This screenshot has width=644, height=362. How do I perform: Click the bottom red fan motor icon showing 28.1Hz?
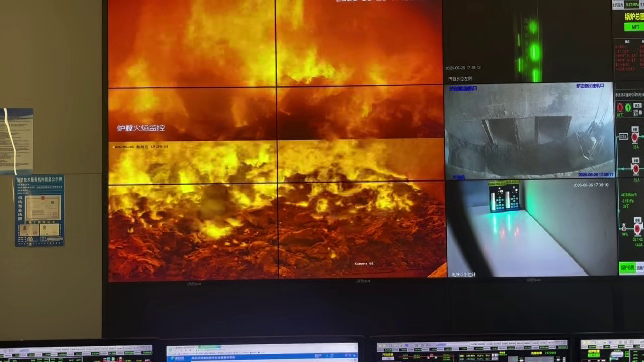(637, 230)
